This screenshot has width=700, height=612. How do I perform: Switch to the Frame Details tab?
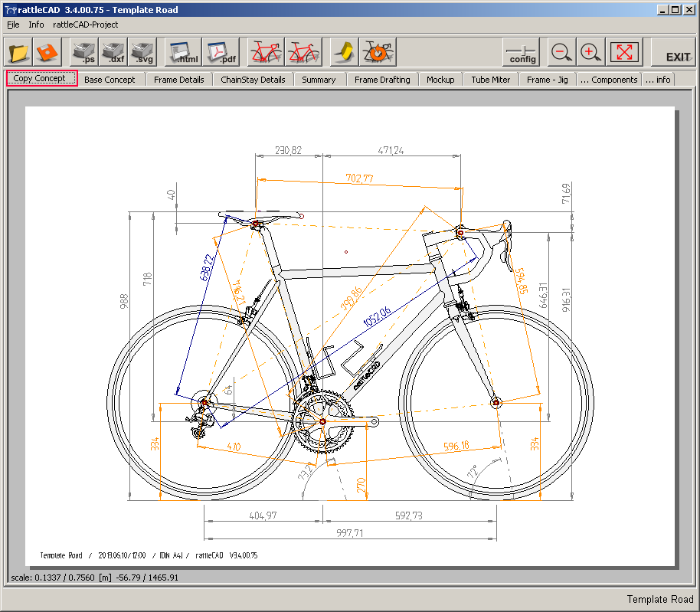179,80
